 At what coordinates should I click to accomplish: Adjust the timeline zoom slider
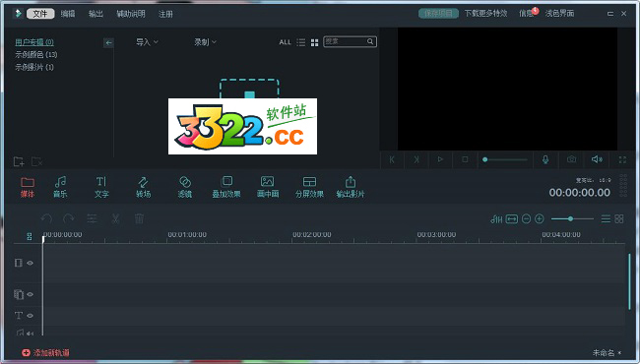point(572,218)
